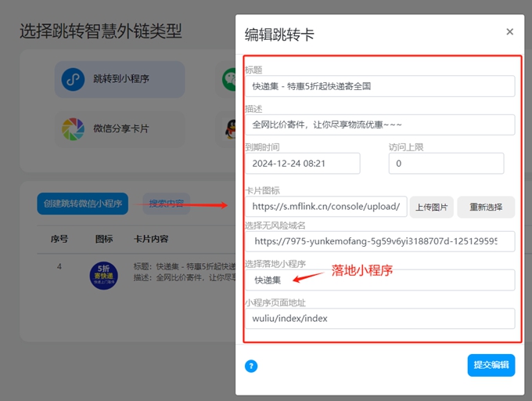Click the 重新选择 button
Screen dimensions: 532x401
click(x=486, y=207)
